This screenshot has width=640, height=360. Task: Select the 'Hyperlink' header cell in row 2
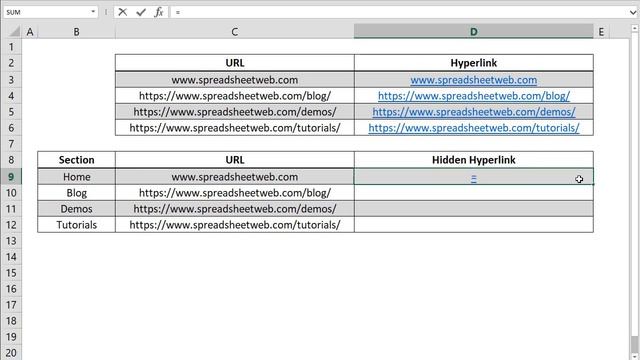tap(473, 63)
